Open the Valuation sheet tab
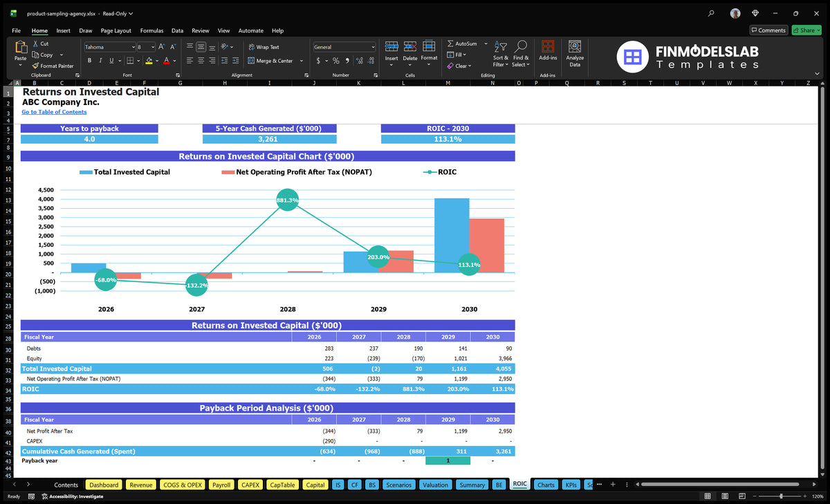Screen dimensions: 830x504 pyautogui.click(x=435, y=485)
